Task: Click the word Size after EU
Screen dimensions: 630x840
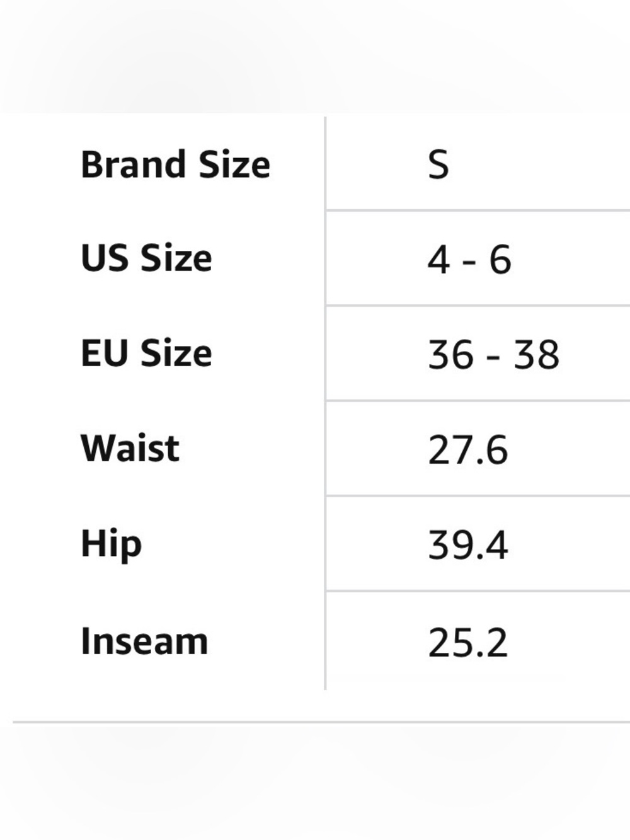Action: (176, 353)
